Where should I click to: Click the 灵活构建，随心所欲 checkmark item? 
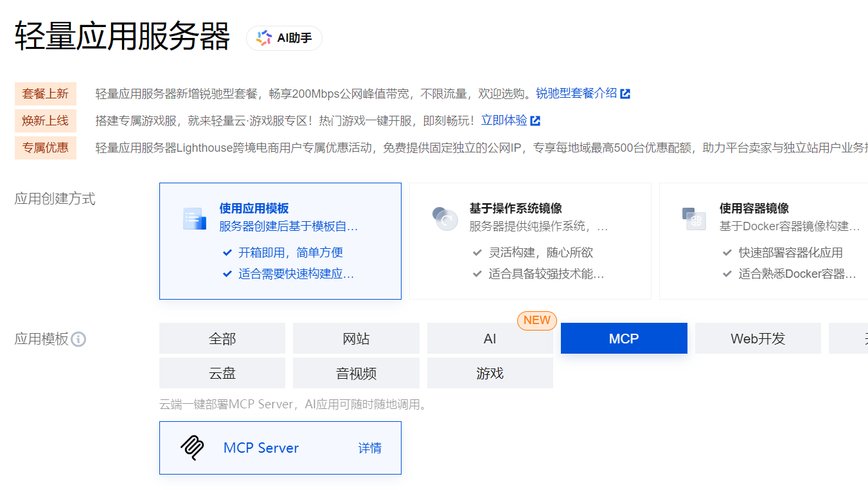[533, 253]
